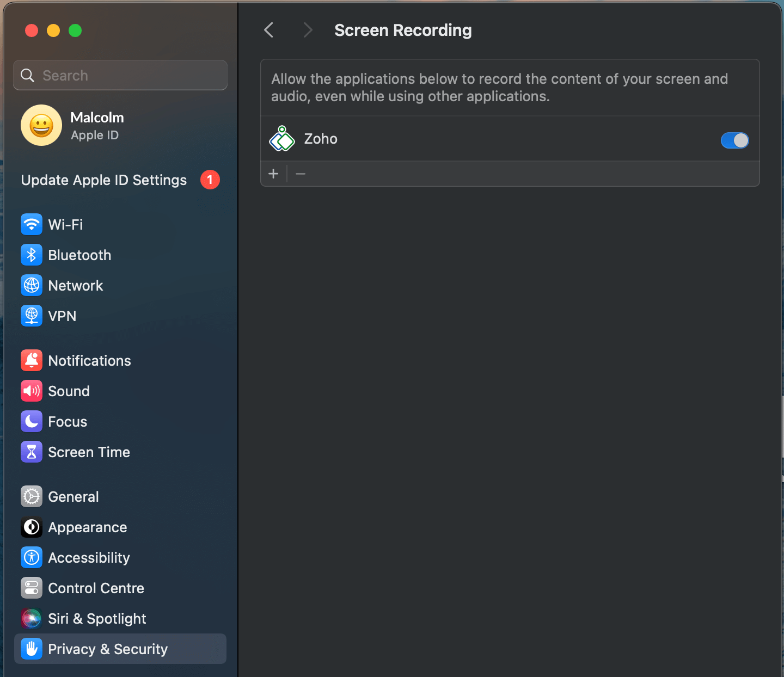
Task: Click the Wi-Fi icon in sidebar
Action: [32, 224]
